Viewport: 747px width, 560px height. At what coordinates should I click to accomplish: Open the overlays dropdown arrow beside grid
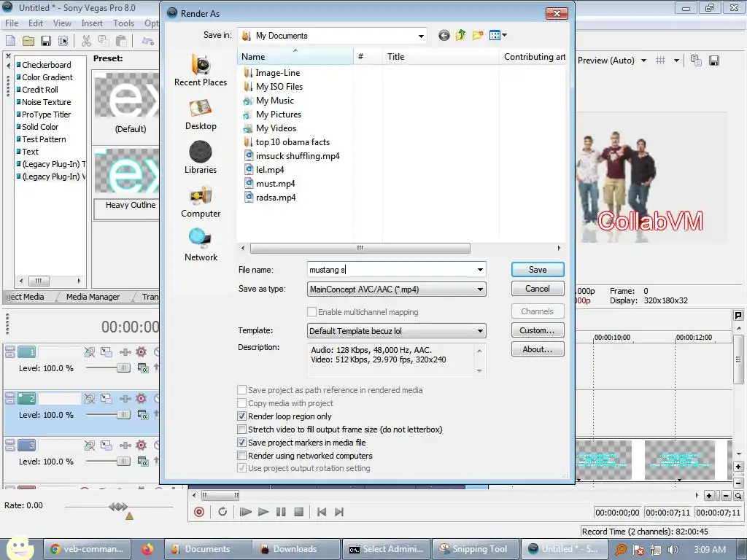[x=676, y=61]
